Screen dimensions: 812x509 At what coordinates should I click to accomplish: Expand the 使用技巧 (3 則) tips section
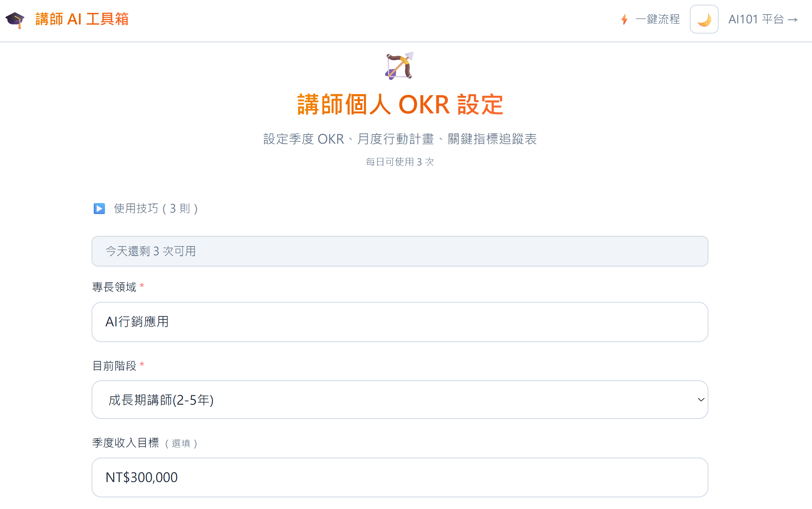[156, 209]
